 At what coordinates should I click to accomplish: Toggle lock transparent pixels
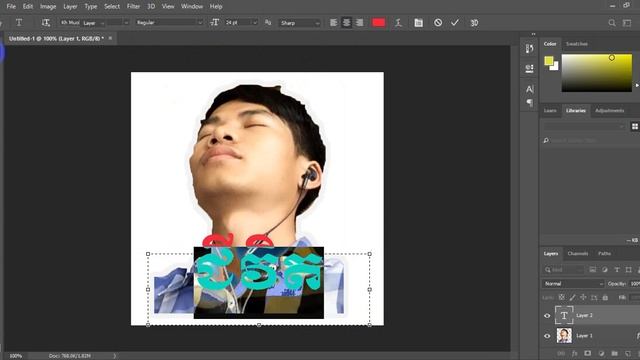pyautogui.click(x=562, y=298)
